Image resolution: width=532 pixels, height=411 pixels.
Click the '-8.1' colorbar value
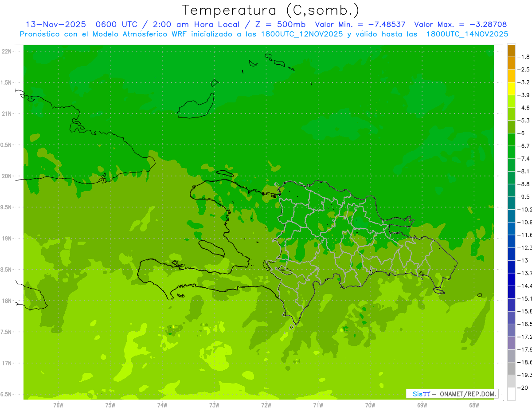tap(524, 171)
